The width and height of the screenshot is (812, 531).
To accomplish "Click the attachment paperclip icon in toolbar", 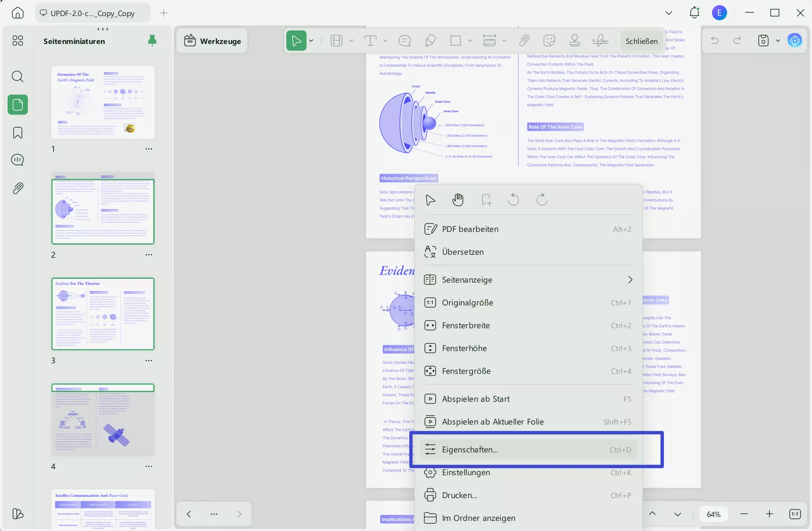I will [x=524, y=41].
